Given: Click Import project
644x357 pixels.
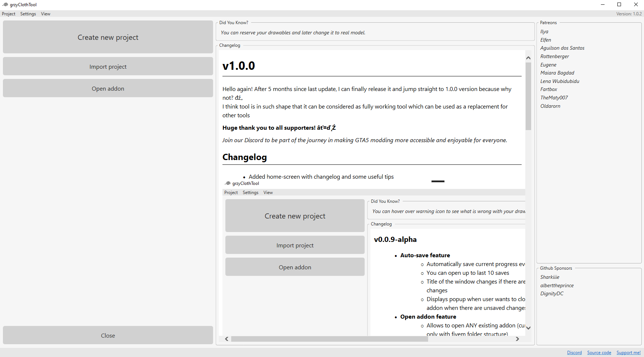Looking at the screenshot, I should click(108, 66).
